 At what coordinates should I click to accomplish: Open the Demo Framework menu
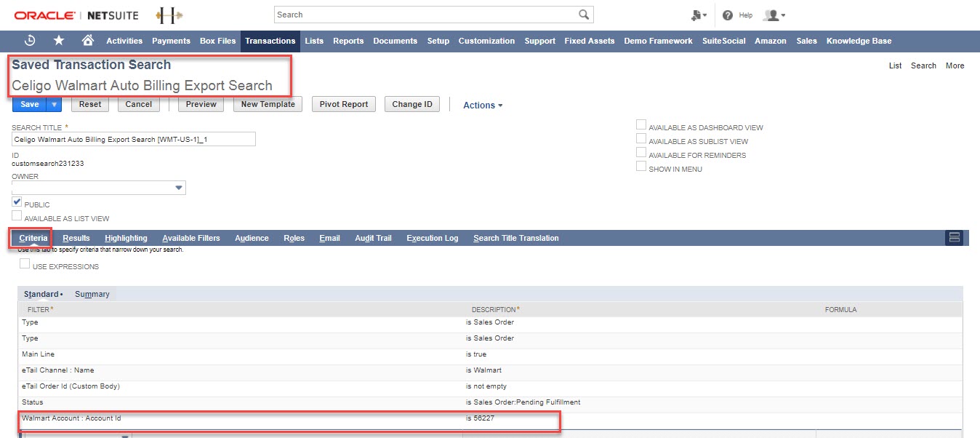(658, 41)
